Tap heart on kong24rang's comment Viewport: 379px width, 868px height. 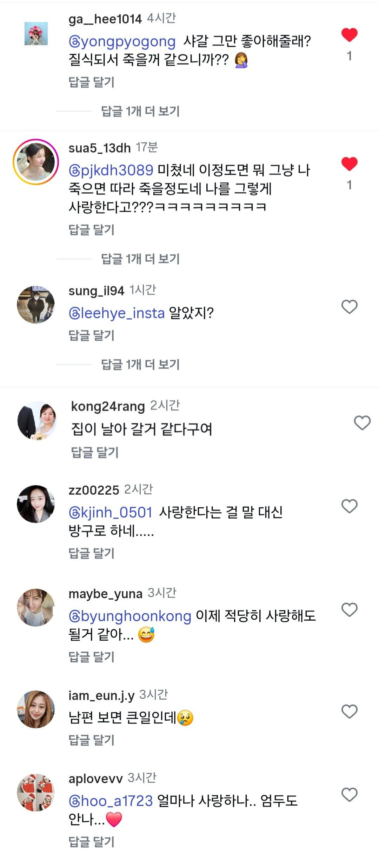[362, 423]
